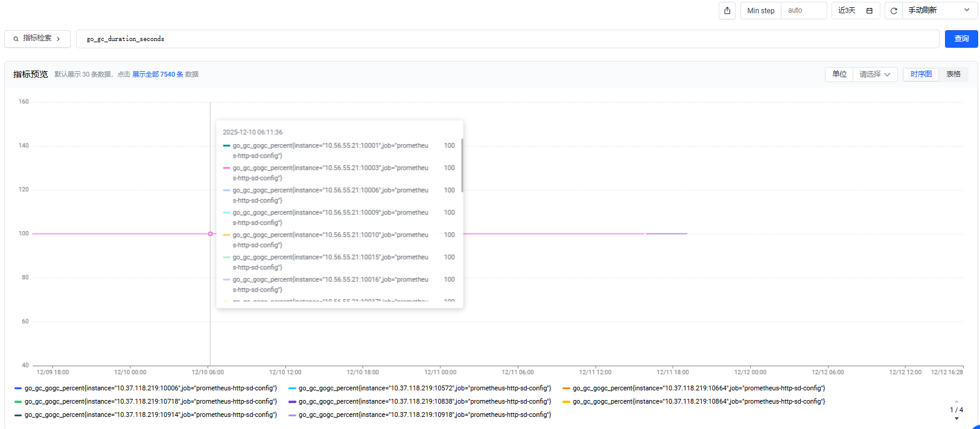Switch to the 表格 table view tab
Viewport: 980px width, 429px height.
pos(953,74)
